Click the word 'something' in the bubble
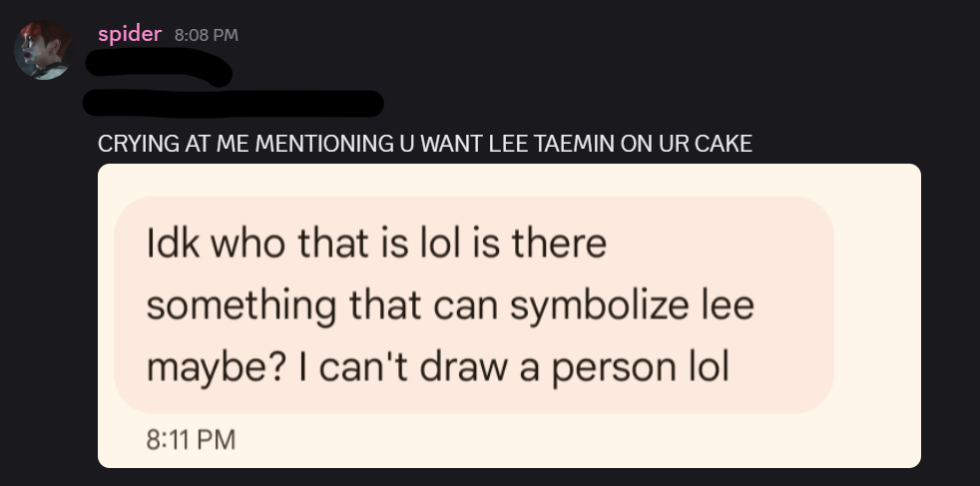Image resolution: width=980 pixels, height=486 pixels. click(x=241, y=305)
